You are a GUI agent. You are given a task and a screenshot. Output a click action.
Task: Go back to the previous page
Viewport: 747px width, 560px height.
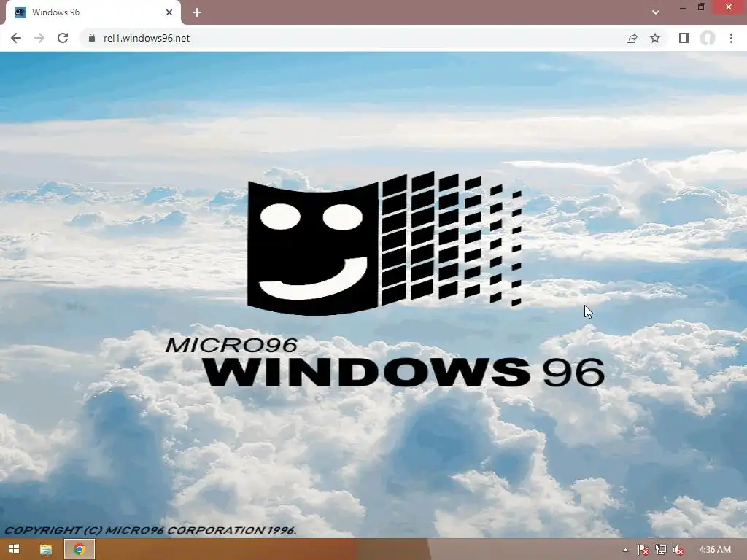coord(16,38)
